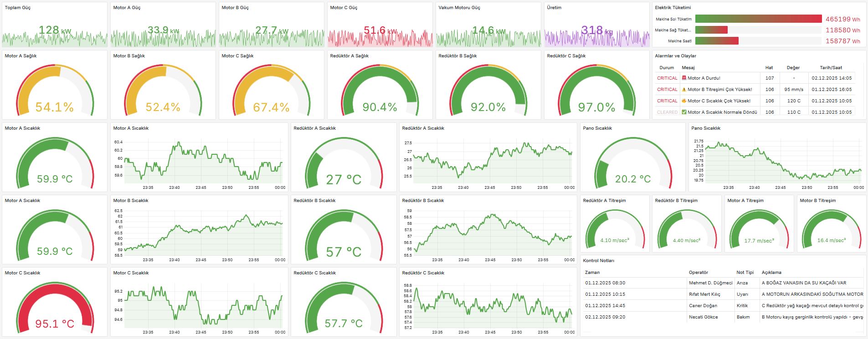Viewport: 868px width, 339px height.
Task: Sort notes by the Operatör column header
Action: tap(698, 272)
